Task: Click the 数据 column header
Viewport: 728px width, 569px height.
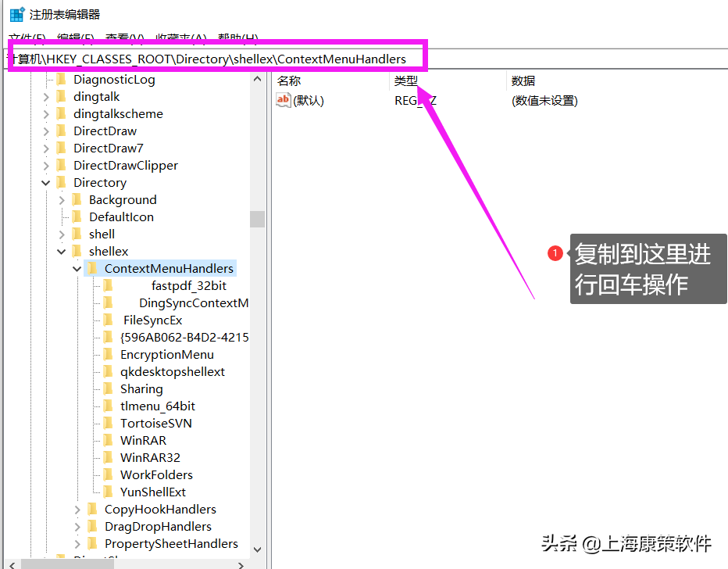Action: tap(523, 81)
